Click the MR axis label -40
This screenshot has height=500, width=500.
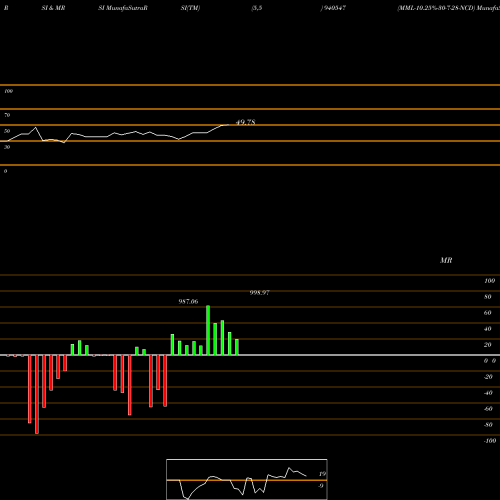tap(488, 393)
